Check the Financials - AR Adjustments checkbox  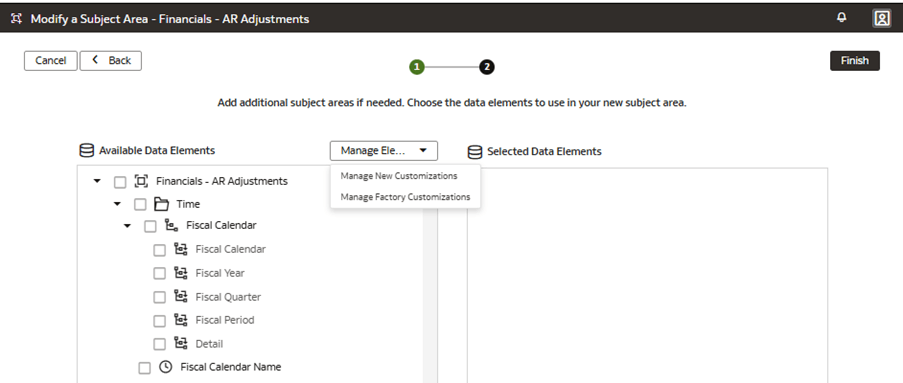(x=120, y=183)
